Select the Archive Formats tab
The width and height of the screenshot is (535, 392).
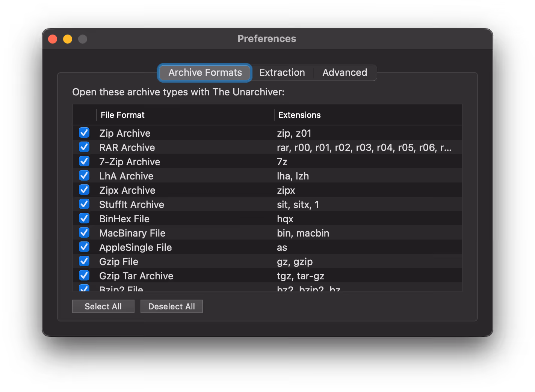205,72
